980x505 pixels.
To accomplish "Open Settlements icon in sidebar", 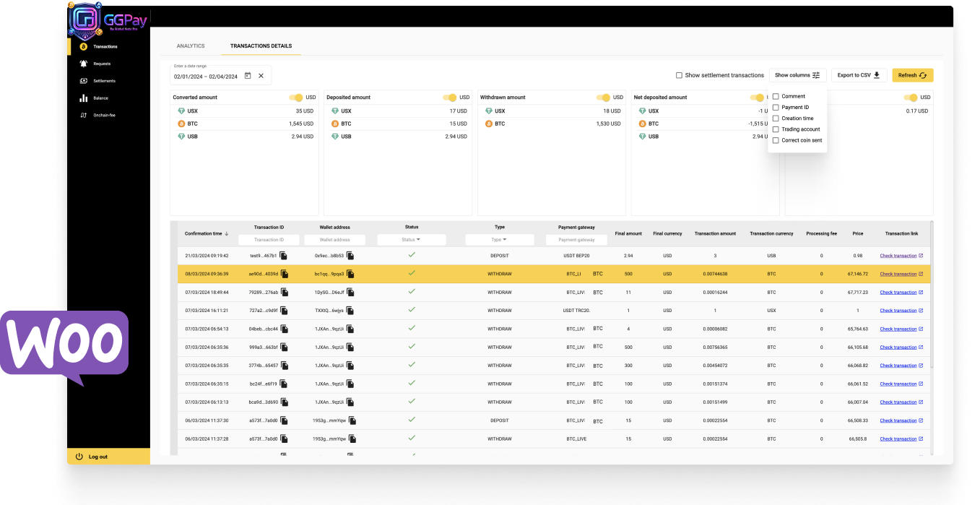I will [84, 81].
